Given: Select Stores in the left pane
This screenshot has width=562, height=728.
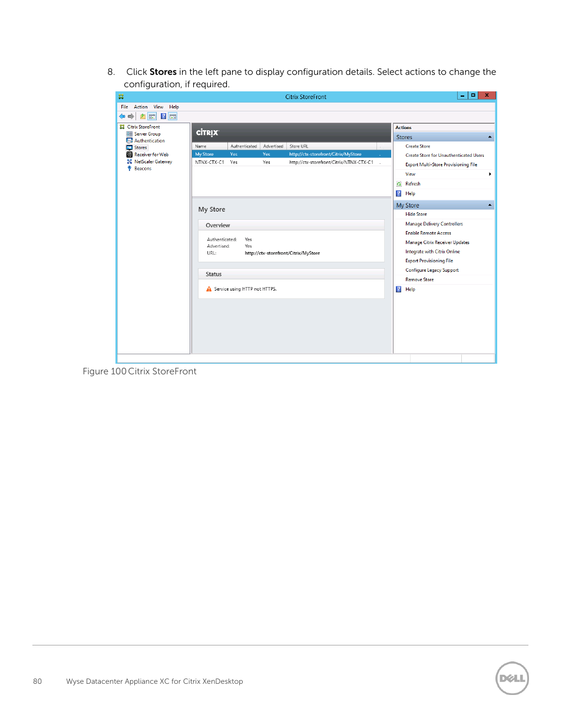Looking at the screenshot, I should [141, 147].
